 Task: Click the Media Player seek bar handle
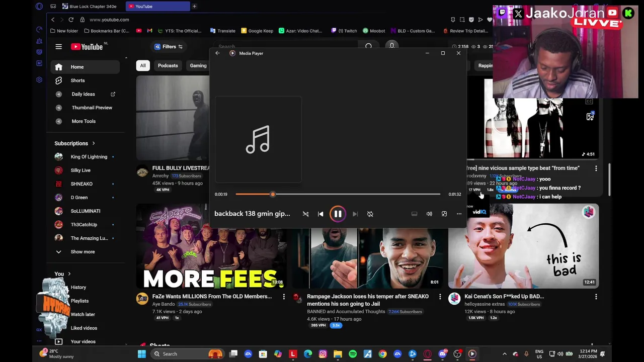click(x=273, y=194)
